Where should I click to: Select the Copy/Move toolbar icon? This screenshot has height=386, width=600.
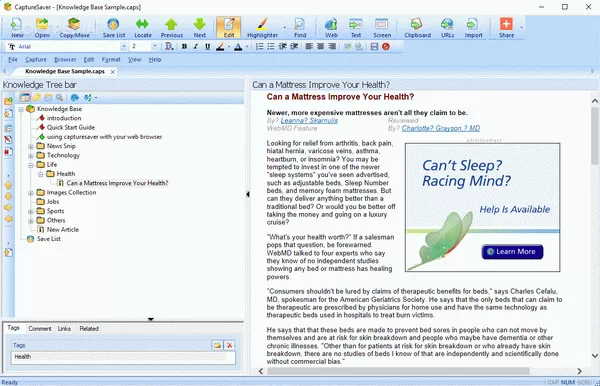tap(74, 28)
